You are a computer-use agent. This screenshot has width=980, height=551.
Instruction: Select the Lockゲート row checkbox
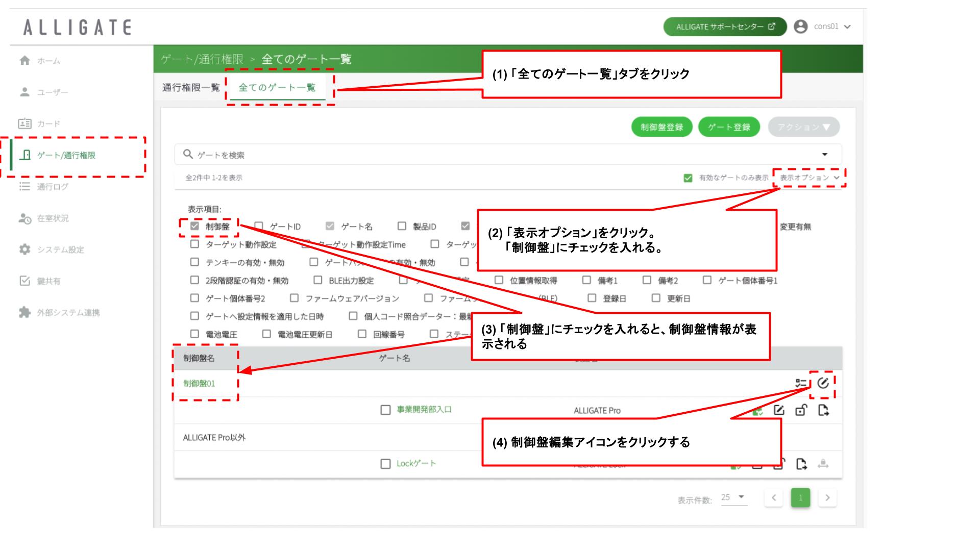(386, 464)
